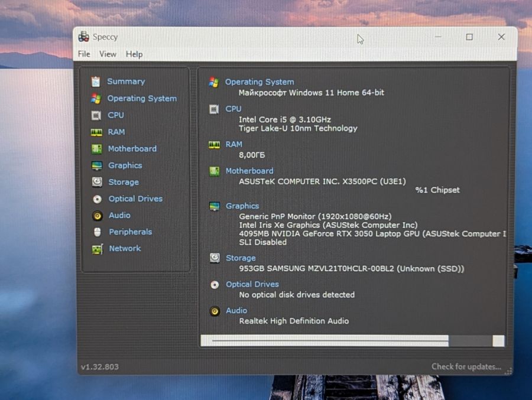Click the scrollbar track right of the thumb
Screen dimensions: 532x400
pyautogui.click(x=471, y=341)
